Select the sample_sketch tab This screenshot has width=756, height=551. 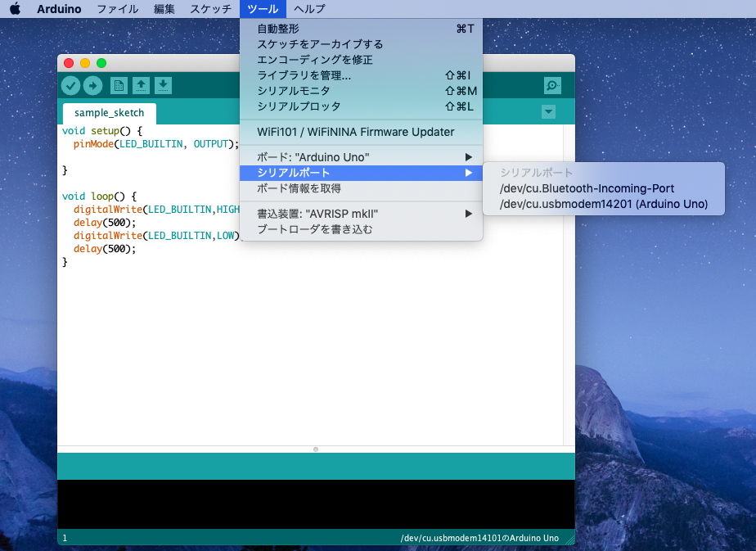click(110, 113)
